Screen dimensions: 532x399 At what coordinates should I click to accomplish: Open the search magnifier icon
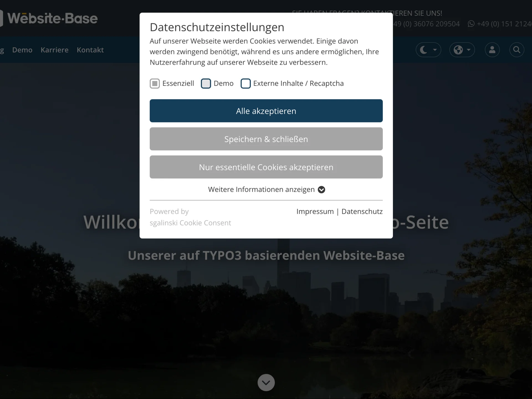516,50
